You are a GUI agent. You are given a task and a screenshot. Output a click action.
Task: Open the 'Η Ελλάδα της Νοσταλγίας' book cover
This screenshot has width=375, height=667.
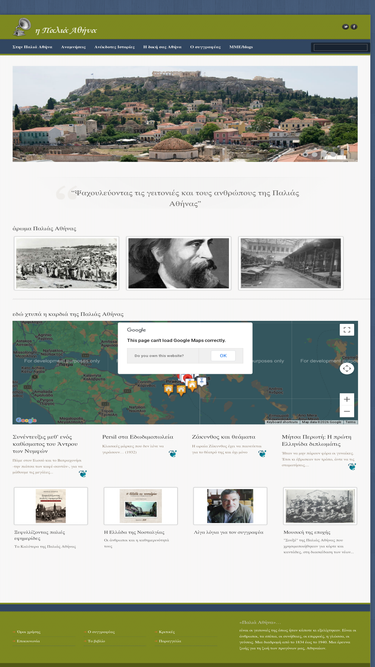coord(141,506)
